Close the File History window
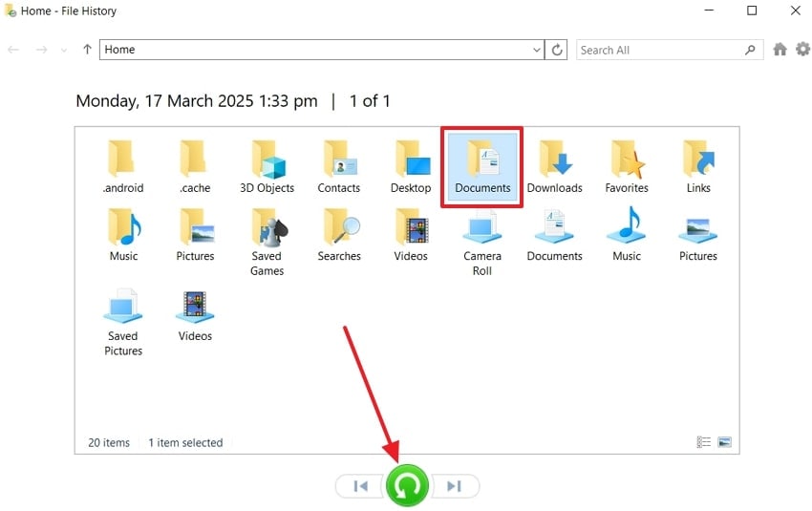 click(x=796, y=11)
